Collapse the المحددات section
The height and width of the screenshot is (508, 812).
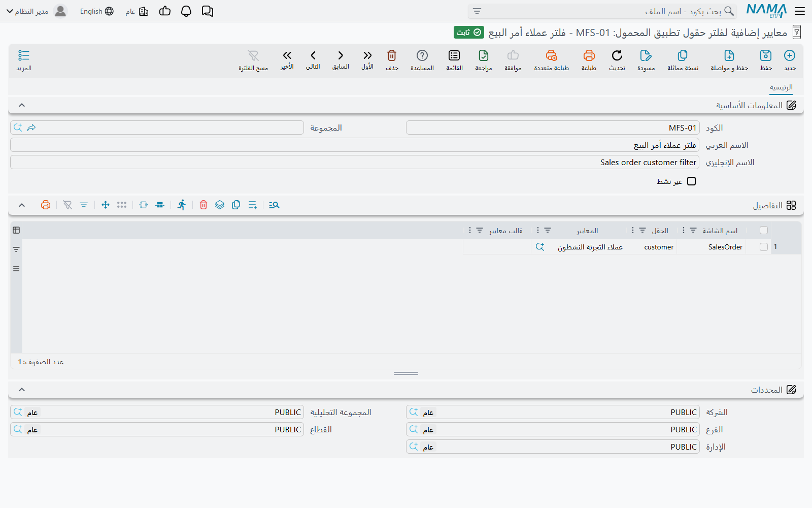(22, 390)
